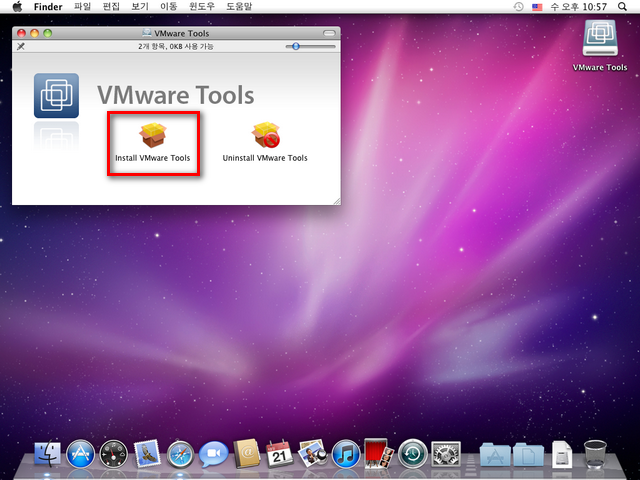The width and height of the screenshot is (640, 480).
Task: Minimize the VMware Tools window
Action: tap(34, 33)
